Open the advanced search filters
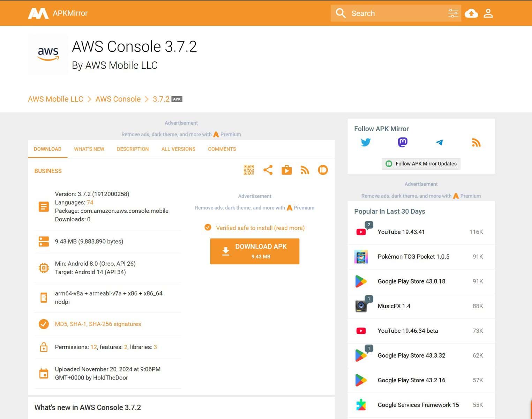 [x=453, y=13]
